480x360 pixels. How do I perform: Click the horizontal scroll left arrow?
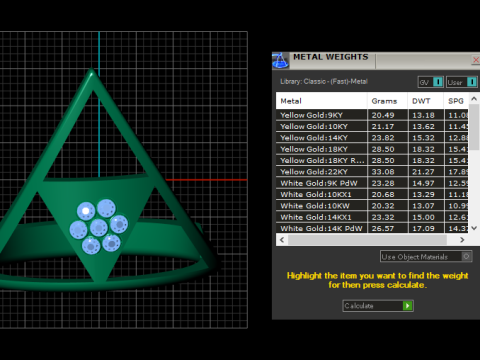pyautogui.click(x=282, y=240)
